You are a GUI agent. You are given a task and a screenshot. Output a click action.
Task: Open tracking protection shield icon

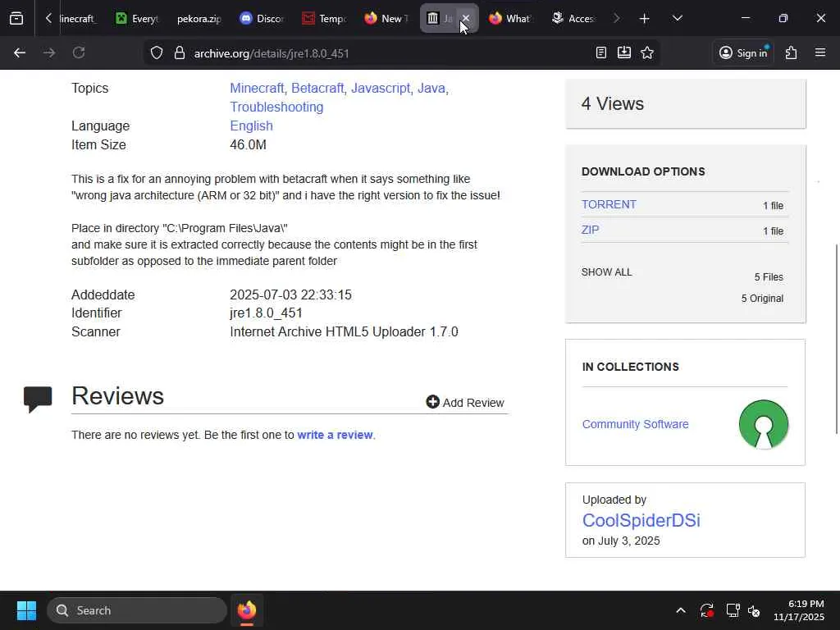[157, 53]
